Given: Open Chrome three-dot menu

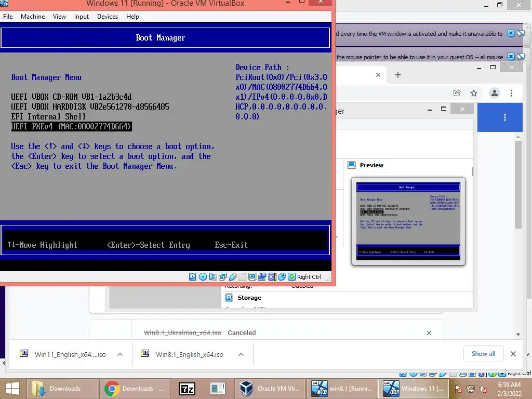Looking at the screenshot, I should point(511,93).
